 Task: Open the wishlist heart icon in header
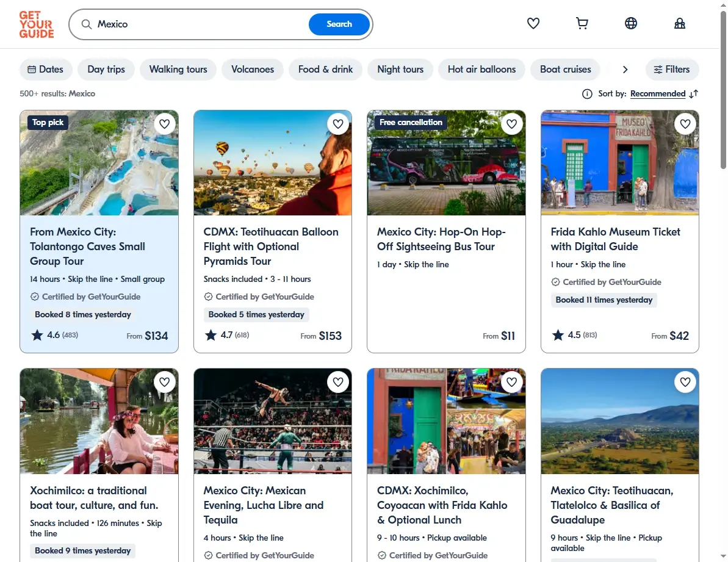pyautogui.click(x=533, y=23)
